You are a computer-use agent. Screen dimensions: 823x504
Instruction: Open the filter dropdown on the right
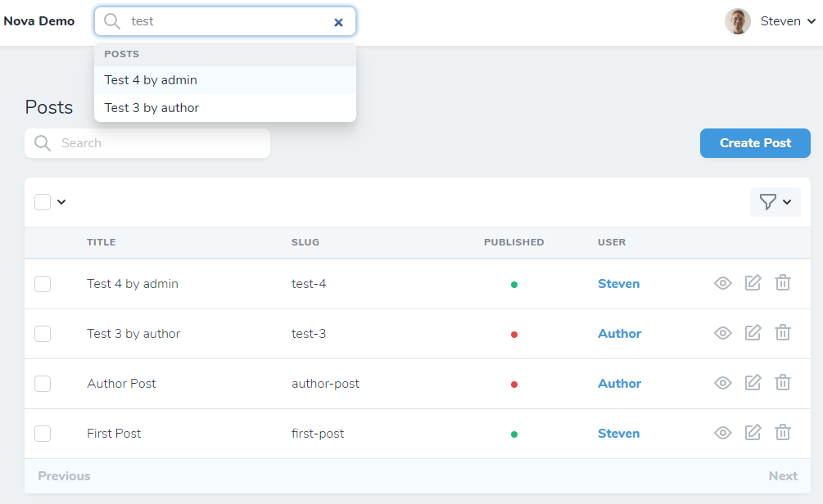click(x=775, y=201)
